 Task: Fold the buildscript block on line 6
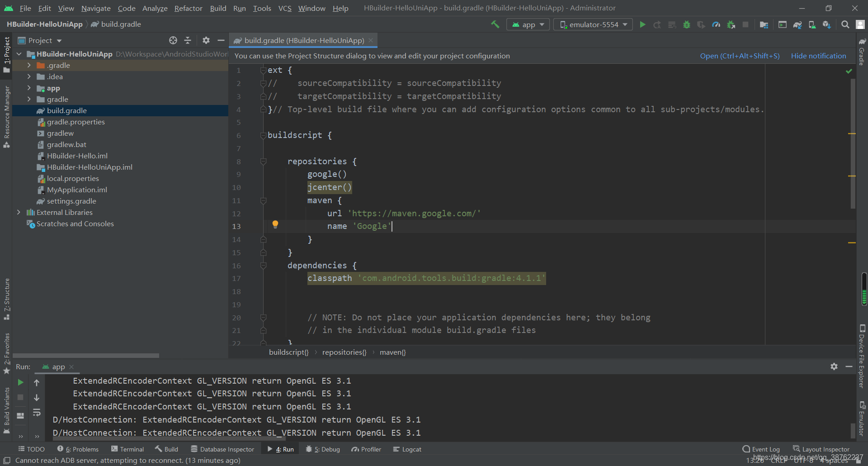pos(263,135)
